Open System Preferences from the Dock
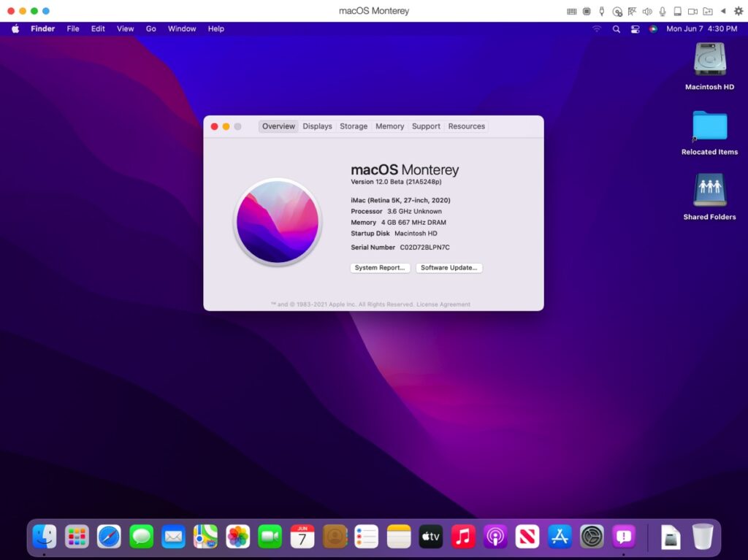Image resolution: width=748 pixels, height=560 pixels. coord(592,537)
